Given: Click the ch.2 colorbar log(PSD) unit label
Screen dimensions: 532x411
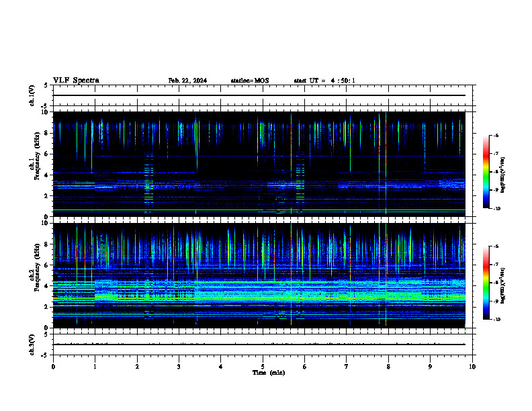Looking at the screenshot, I should 502,285.
